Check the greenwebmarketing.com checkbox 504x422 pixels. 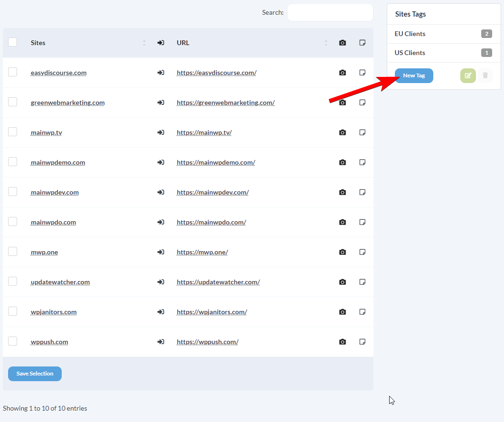(12, 102)
